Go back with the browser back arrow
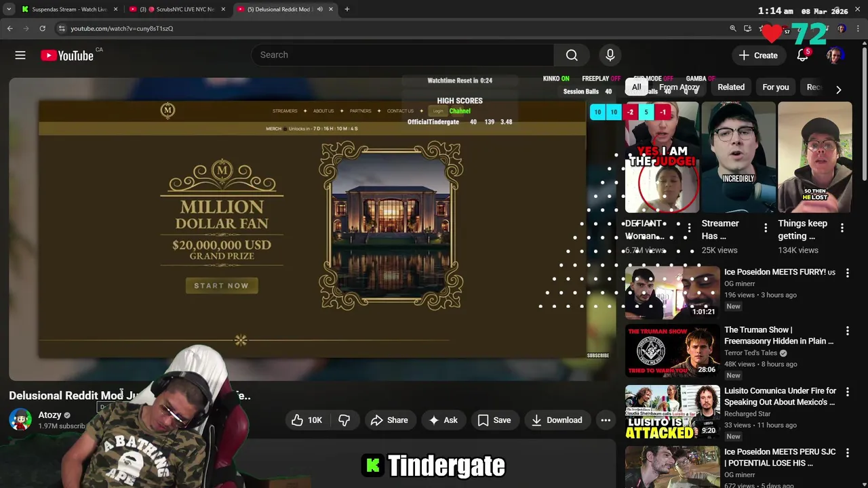The image size is (868, 488). [x=9, y=28]
